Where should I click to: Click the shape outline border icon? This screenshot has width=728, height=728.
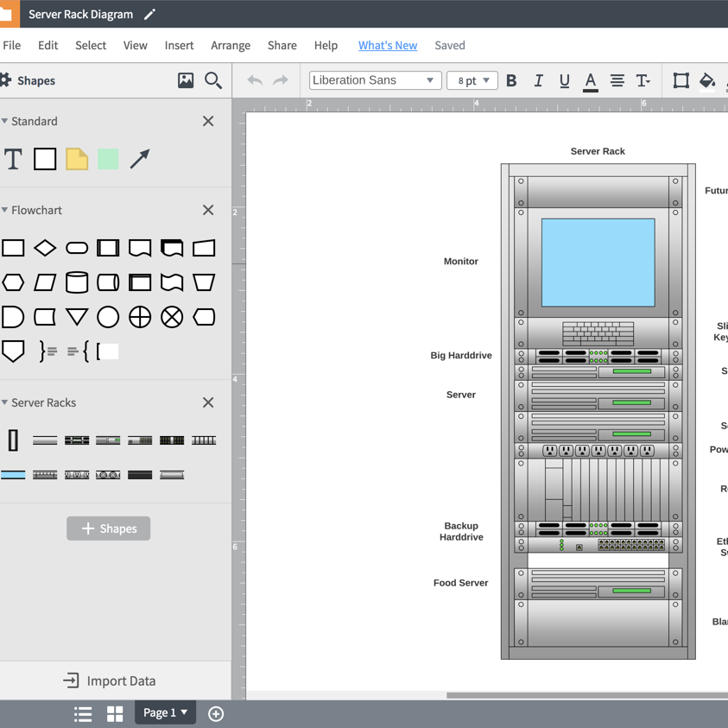pos(681,80)
